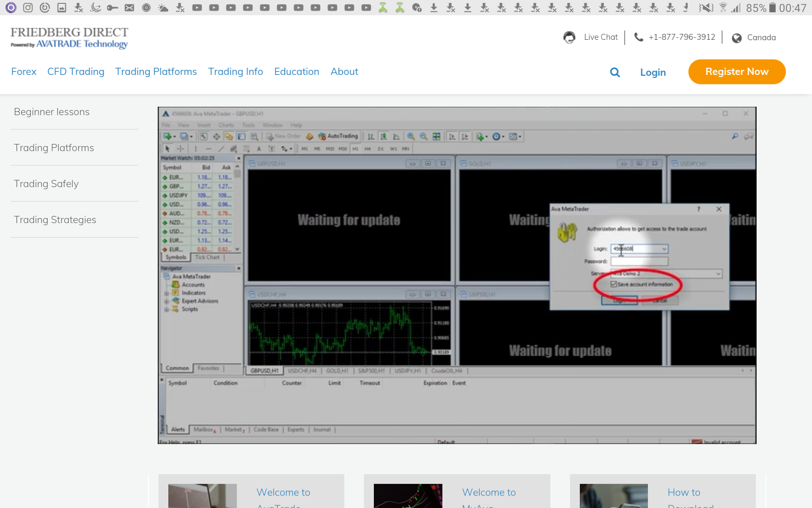The width and height of the screenshot is (812, 508).
Task: Open the Login account number combo box
Action: pos(639,249)
